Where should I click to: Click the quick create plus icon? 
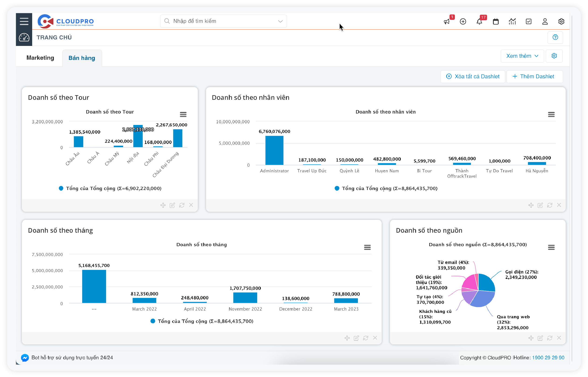tap(463, 21)
